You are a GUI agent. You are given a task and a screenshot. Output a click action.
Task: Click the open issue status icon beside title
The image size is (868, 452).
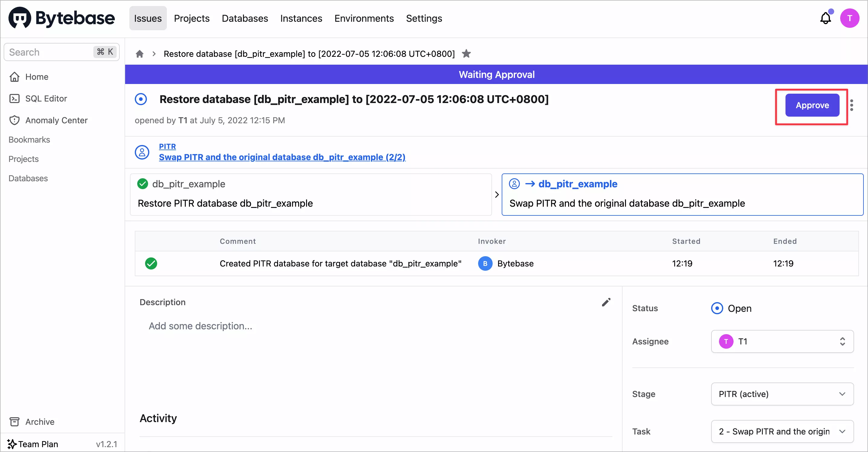[141, 99]
